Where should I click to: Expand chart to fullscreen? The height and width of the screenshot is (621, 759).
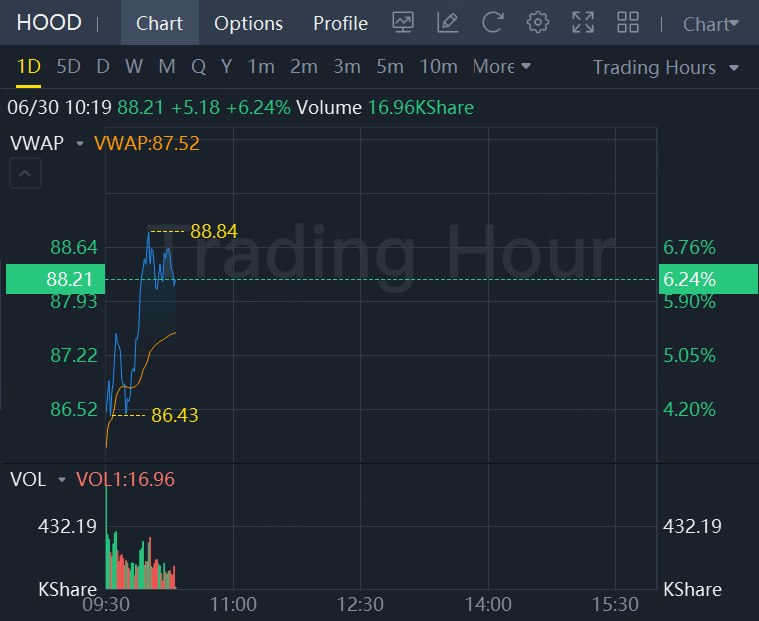[583, 23]
